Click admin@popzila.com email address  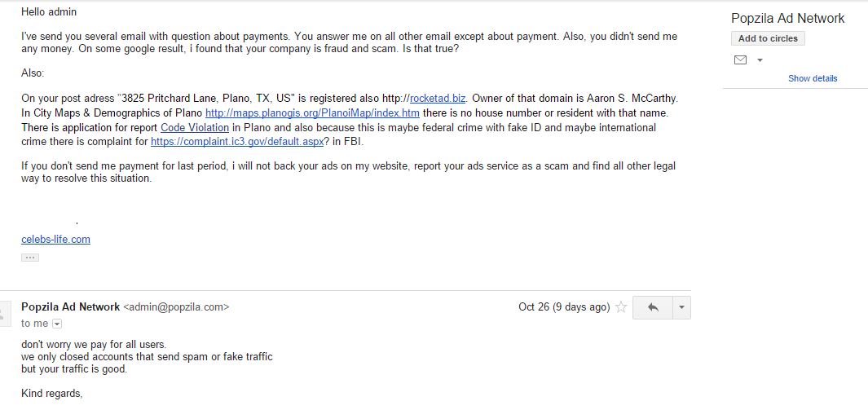pyautogui.click(x=176, y=307)
